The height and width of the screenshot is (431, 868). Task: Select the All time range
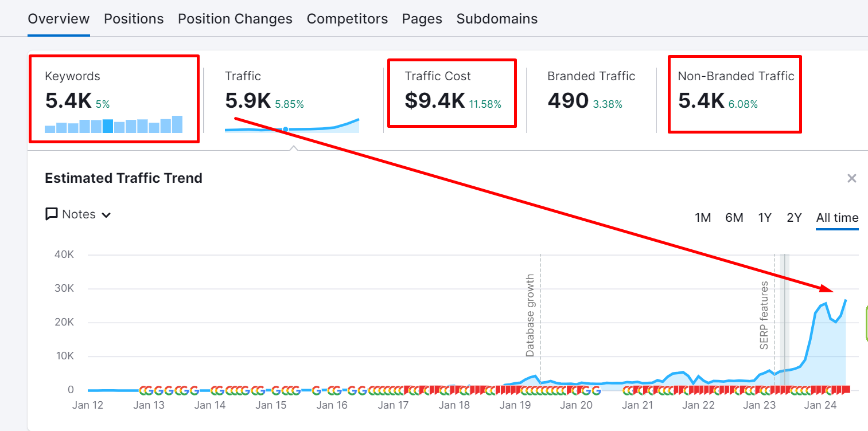pos(837,218)
